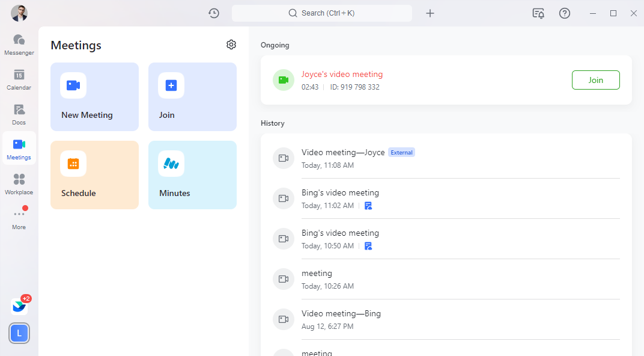Click the user profile avatar
644x356 pixels.
tap(19, 13)
